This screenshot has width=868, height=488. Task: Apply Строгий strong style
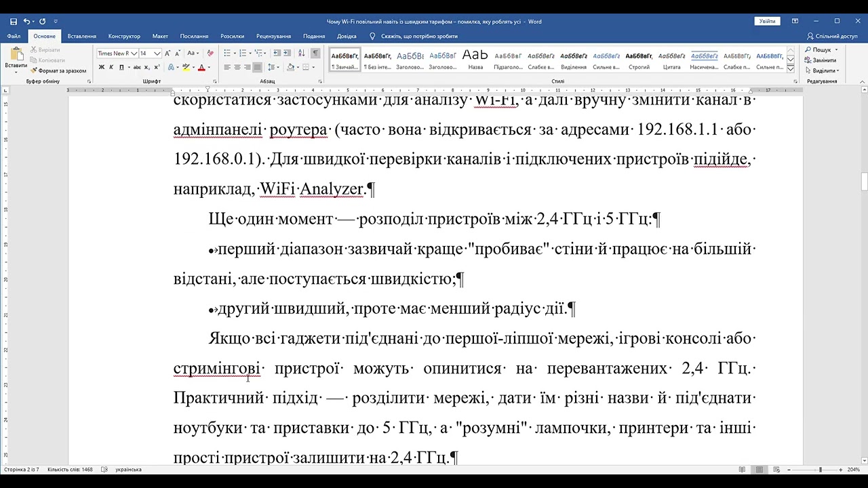pyautogui.click(x=639, y=60)
